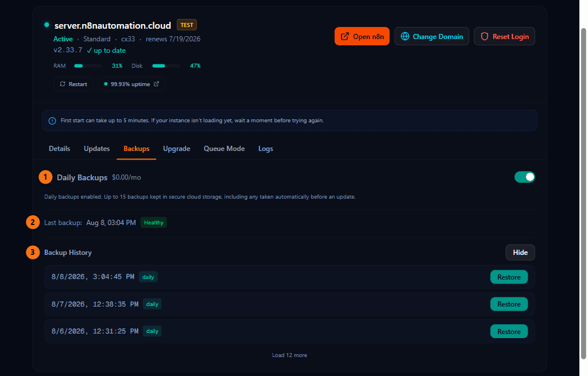Click the server.n8nautomation.cloud title

tap(113, 25)
